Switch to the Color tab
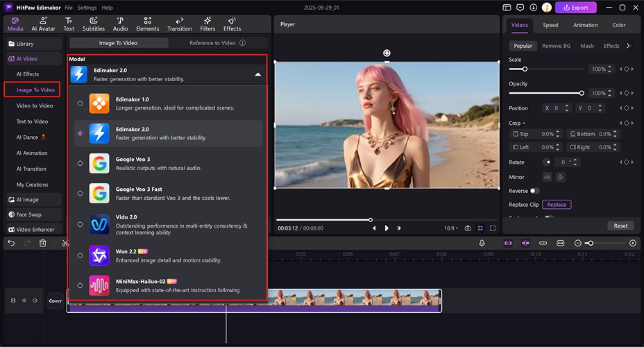Image resolution: width=644 pixels, height=347 pixels. (x=619, y=25)
